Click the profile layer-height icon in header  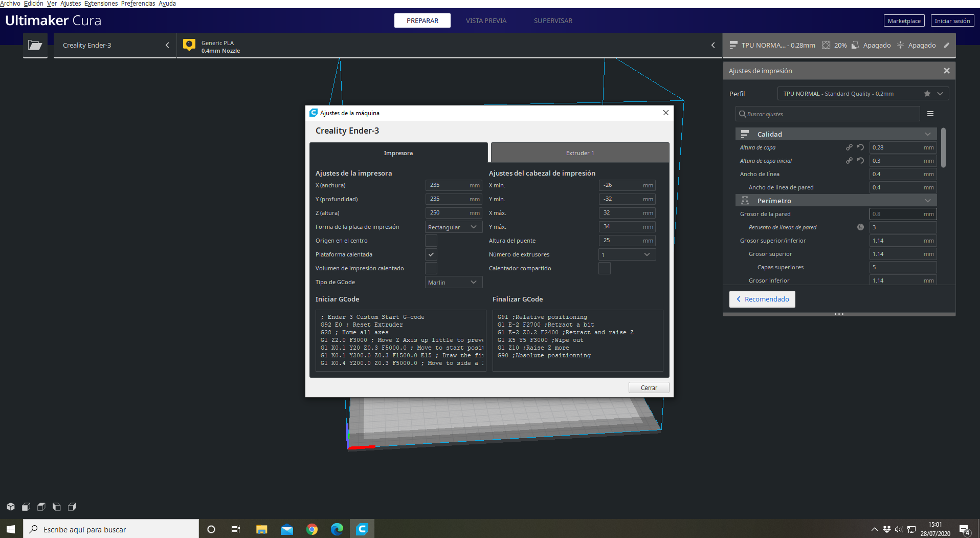click(733, 45)
